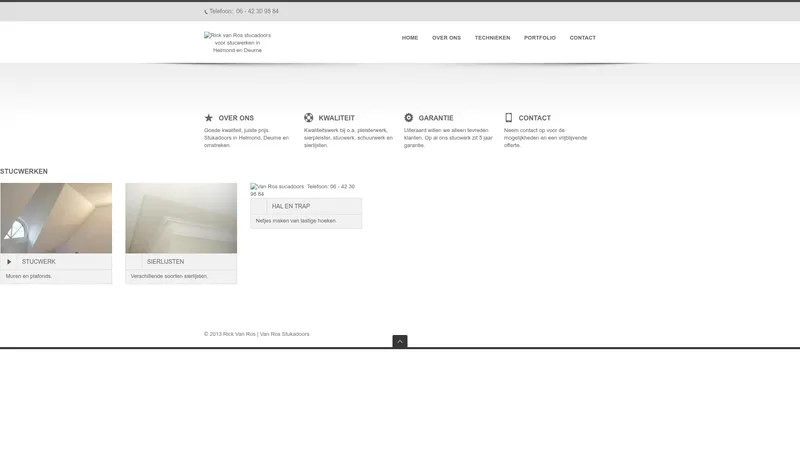Click the phone icon beside Telefoon
This screenshot has height=450, width=800.
point(206,12)
